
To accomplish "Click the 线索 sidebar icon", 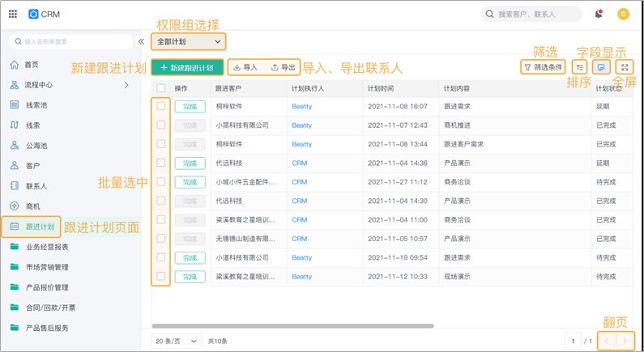I will (x=15, y=125).
